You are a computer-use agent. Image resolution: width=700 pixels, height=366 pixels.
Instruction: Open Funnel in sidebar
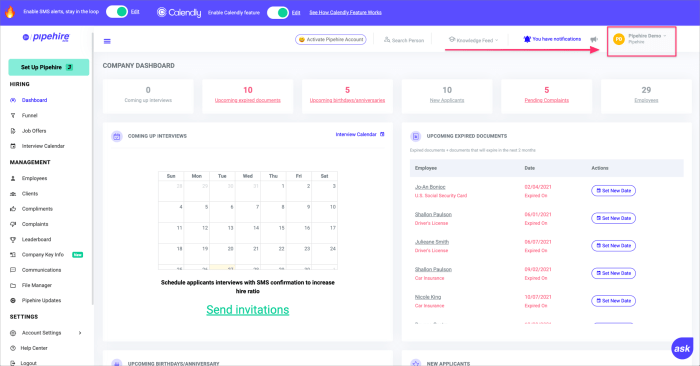tap(29, 115)
